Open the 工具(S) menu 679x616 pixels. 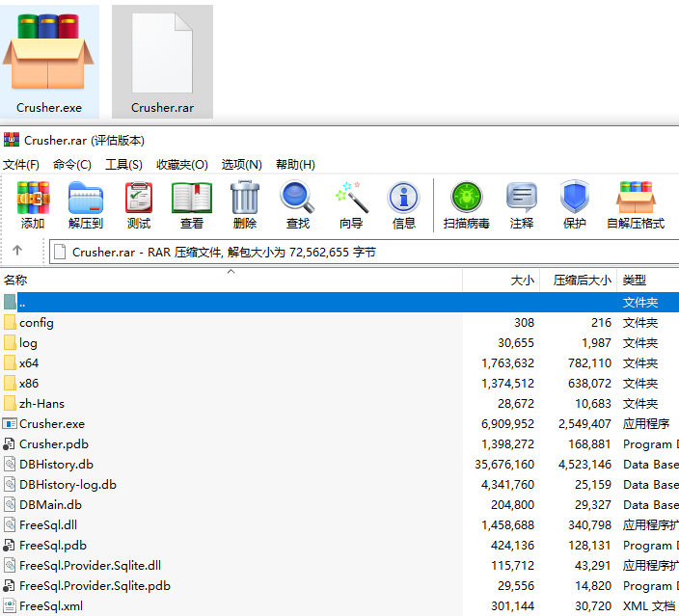click(x=123, y=165)
